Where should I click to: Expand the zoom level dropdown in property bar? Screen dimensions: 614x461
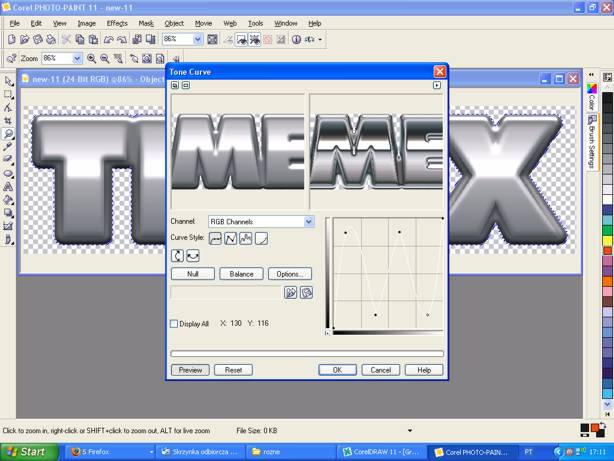pos(79,59)
